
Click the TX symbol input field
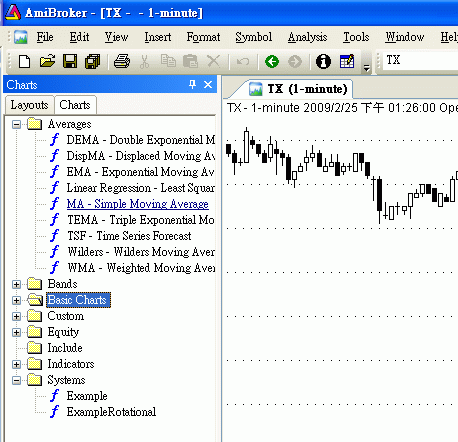[420, 60]
